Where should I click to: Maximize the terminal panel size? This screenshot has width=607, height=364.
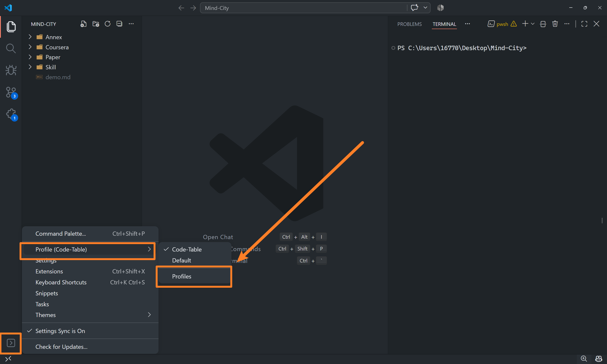pyautogui.click(x=584, y=24)
